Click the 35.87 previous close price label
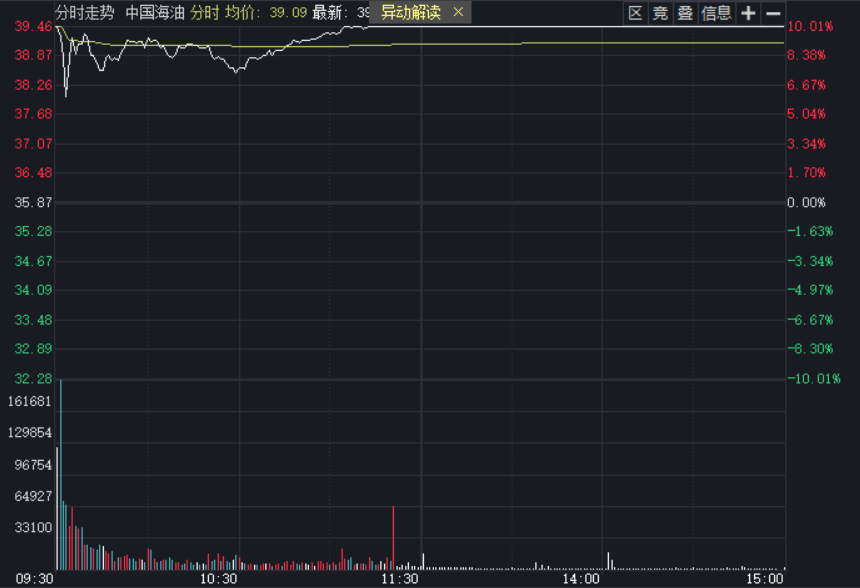 33,202
